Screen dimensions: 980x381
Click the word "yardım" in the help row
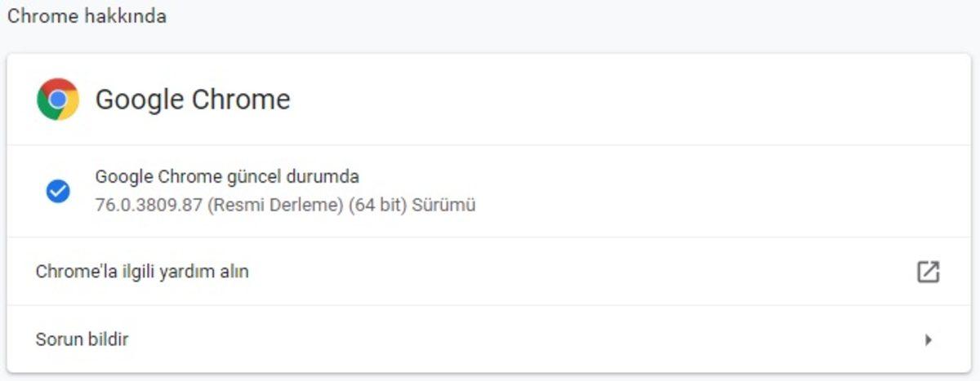tap(189, 272)
